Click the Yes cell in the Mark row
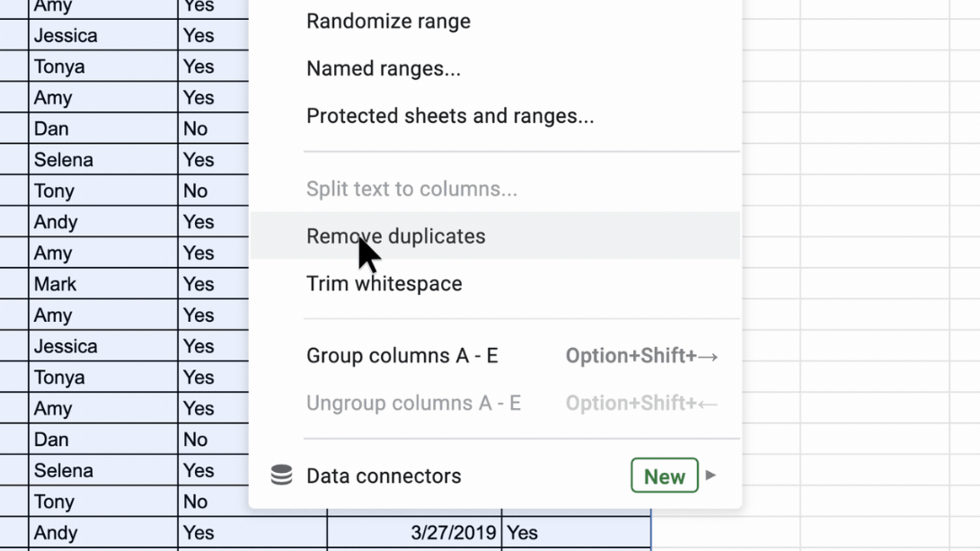The image size is (980, 551). coord(213,284)
